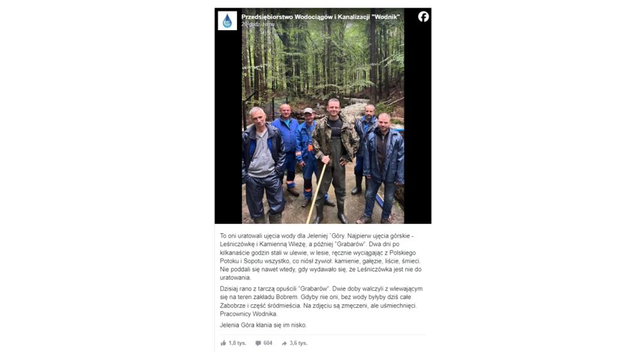
Task: Open the photo of workers in forest
Action: [323, 116]
